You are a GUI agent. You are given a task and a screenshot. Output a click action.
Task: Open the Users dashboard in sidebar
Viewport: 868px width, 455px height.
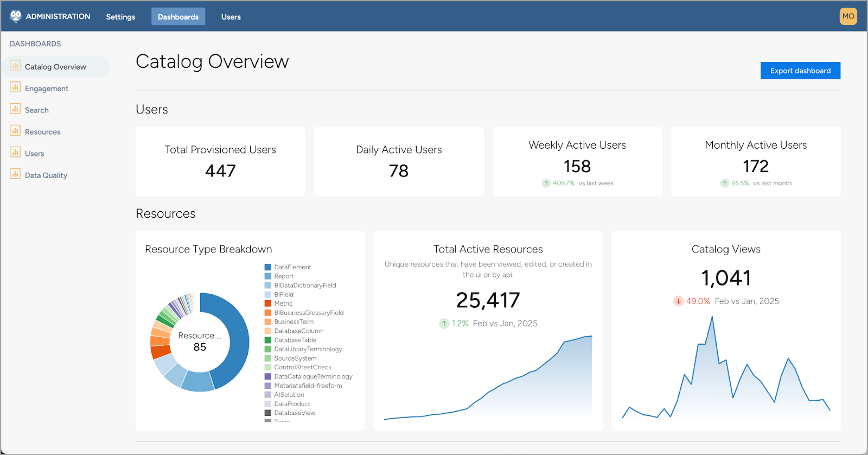pyautogui.click(x=35, y=154)
